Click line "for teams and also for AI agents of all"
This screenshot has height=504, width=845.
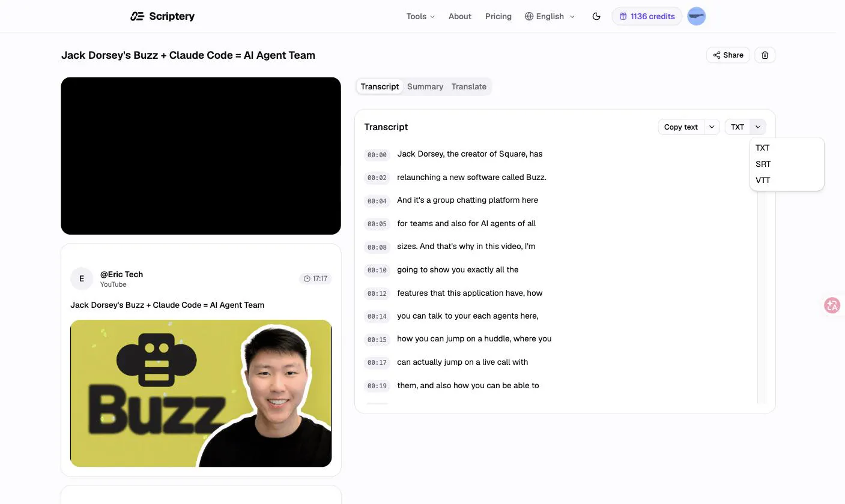466,223
